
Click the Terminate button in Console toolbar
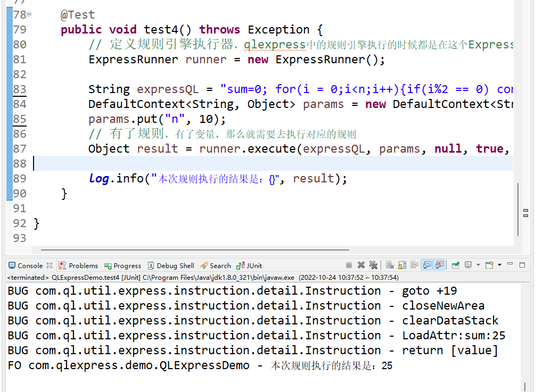[349, 265]
